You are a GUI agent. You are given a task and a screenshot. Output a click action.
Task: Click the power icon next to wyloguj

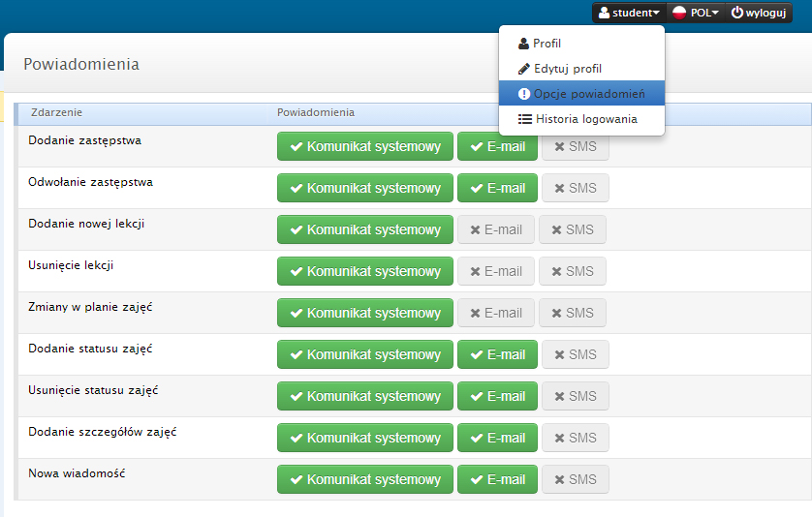[x=737, y=14]
